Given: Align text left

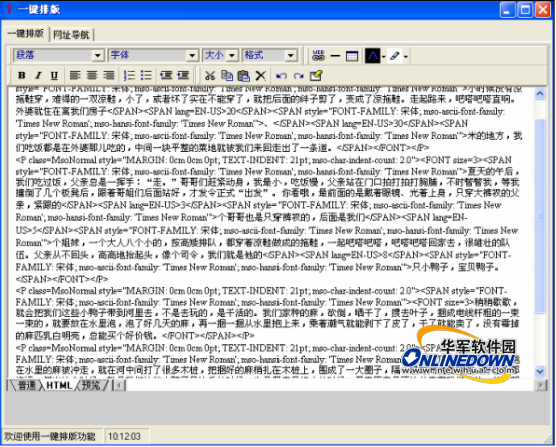Looking at the screenshot, I should coord(75,75).
